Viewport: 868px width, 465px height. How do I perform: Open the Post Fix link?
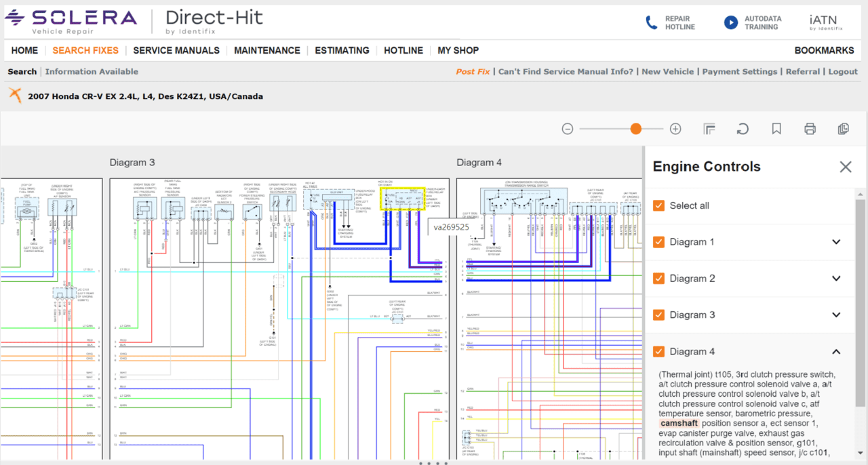click(x=473, y=71)
